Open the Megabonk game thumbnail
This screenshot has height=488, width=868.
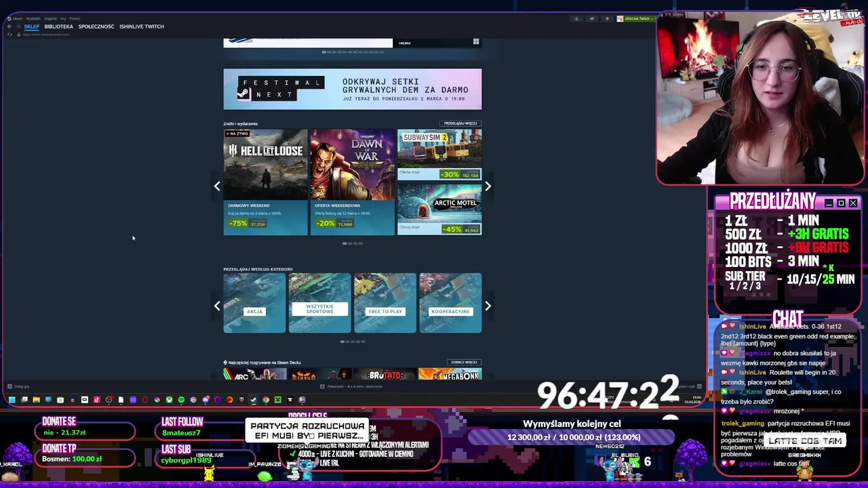pos(450,373)
